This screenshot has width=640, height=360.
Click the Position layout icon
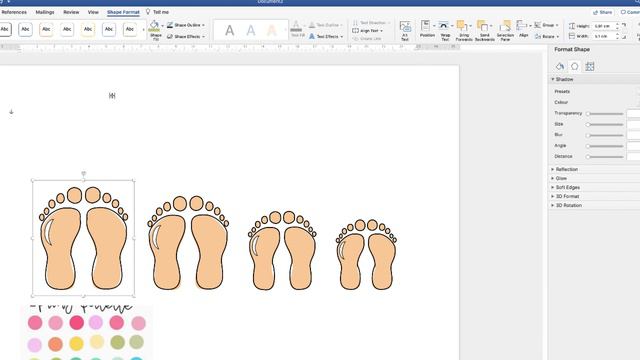(x=425, y=26)
